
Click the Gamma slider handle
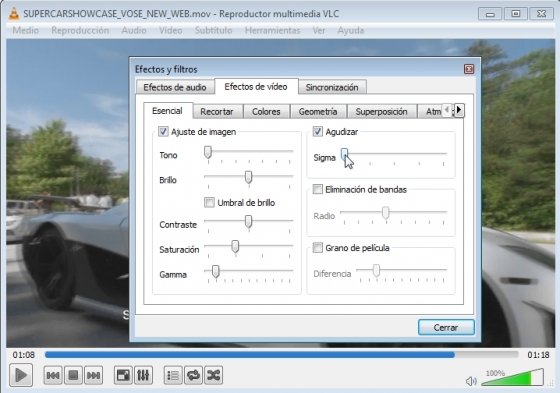point(215,272)
